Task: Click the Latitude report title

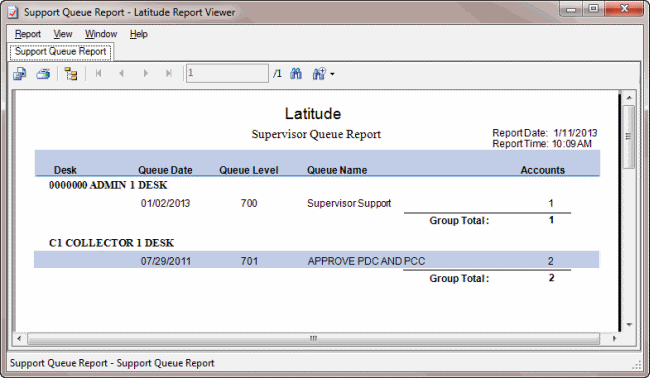Action: click(313, 114)
